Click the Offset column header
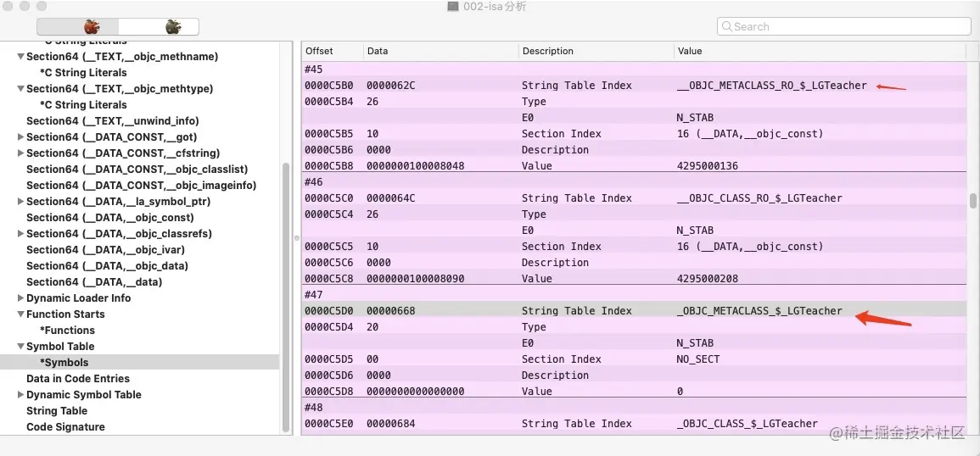Screen dimensions: 980x456 pos(333,51)
